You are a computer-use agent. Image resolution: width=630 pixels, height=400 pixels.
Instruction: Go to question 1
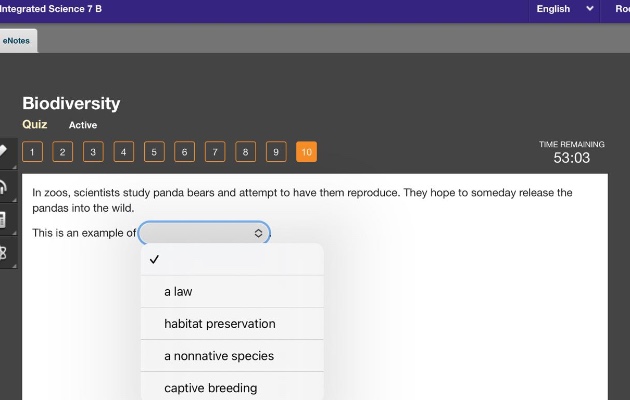point(32,152)
